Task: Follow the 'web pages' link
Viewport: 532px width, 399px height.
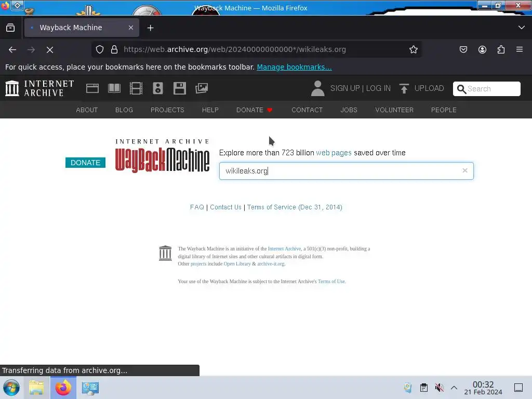Action: click(x=334, y=153)
